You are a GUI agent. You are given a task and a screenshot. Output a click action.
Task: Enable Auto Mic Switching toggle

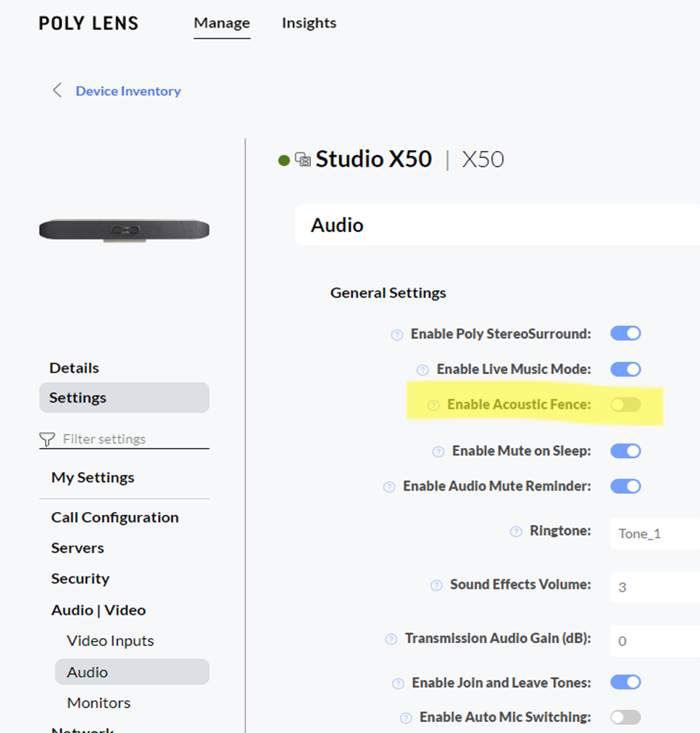point(625,717)
